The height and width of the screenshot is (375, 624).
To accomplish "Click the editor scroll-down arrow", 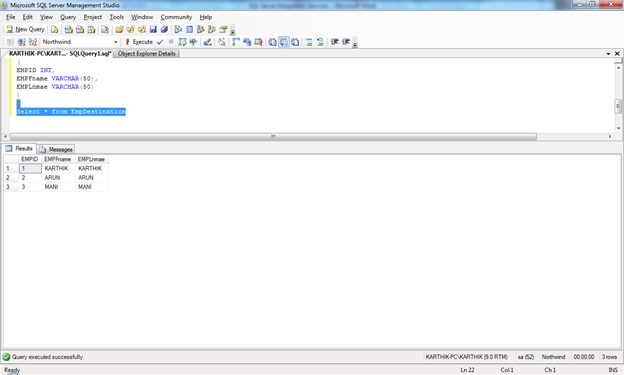I will click(618, 128).
